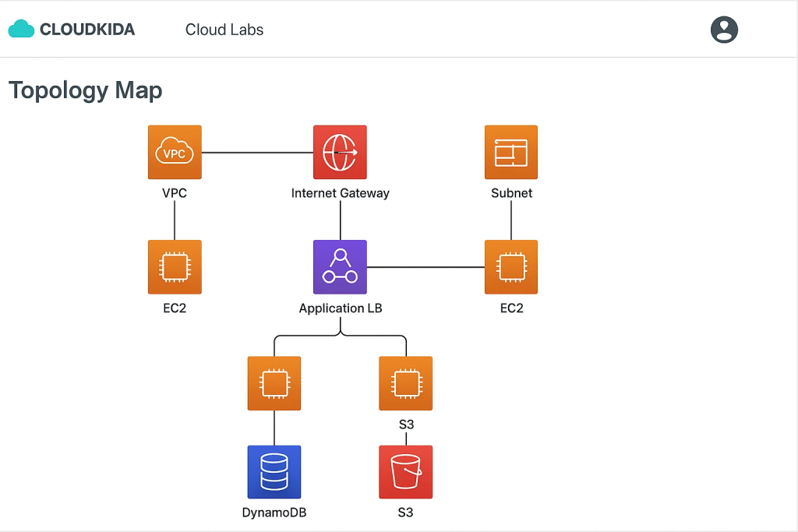Click the red S3 bucket icon

pyautogui.click(x=405, y=472)
